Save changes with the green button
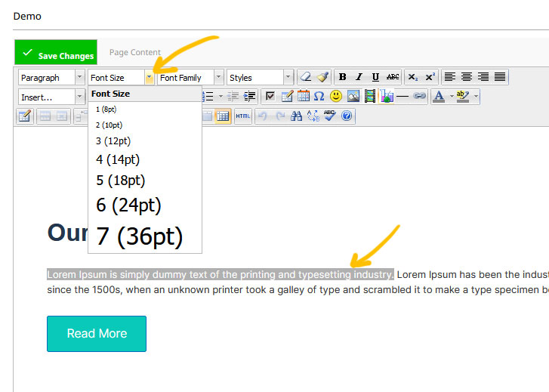The height and width of the screenshot is (392, 549). coord(56,53)
